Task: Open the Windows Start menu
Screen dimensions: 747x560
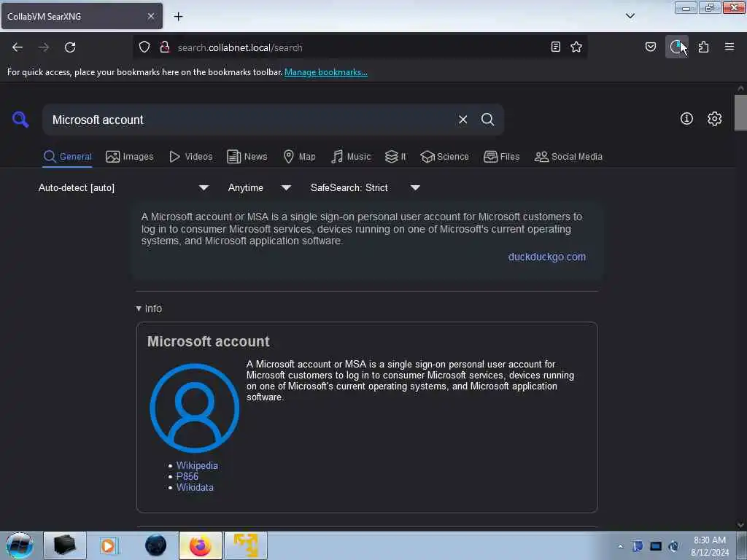Action: [x=20, y=545]
